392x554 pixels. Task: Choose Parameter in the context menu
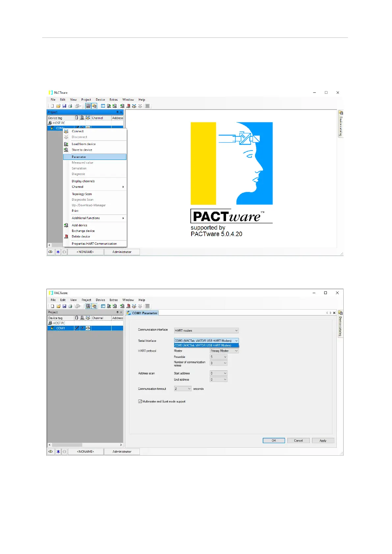95,157
